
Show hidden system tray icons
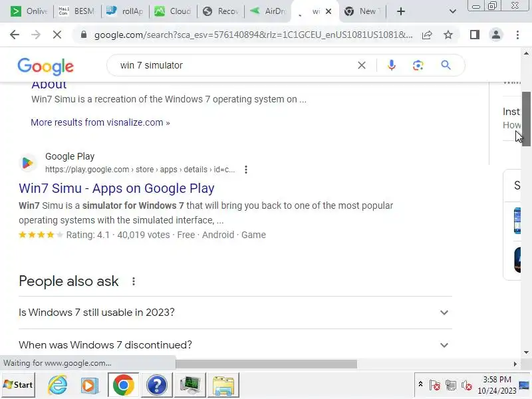point(420,384)
